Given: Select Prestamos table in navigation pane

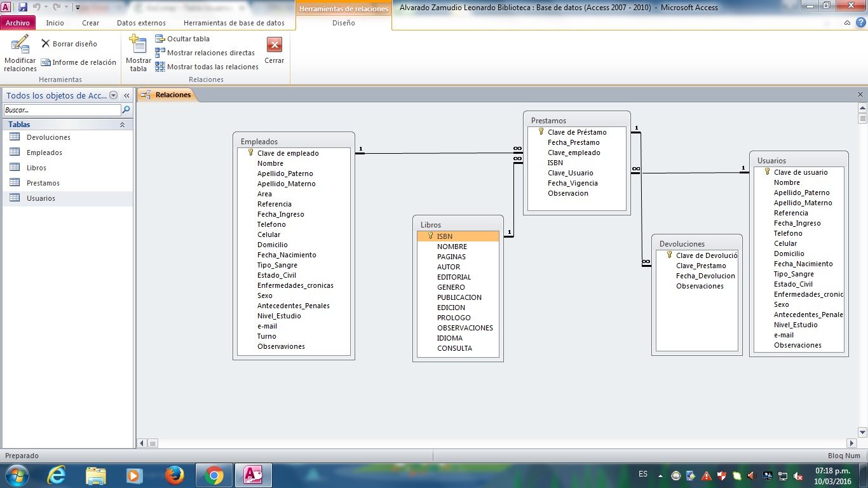Looking at the screenshot, I should (x=67, y=183).
